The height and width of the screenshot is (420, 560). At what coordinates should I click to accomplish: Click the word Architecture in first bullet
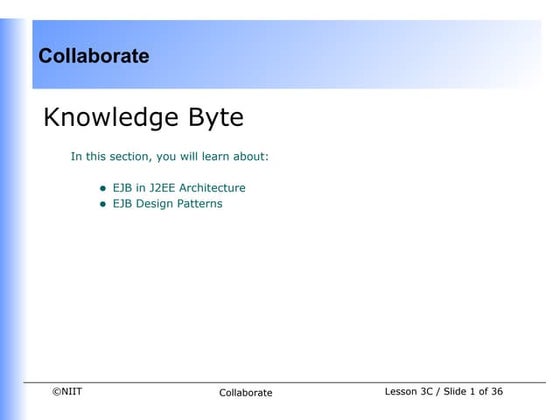212,188
